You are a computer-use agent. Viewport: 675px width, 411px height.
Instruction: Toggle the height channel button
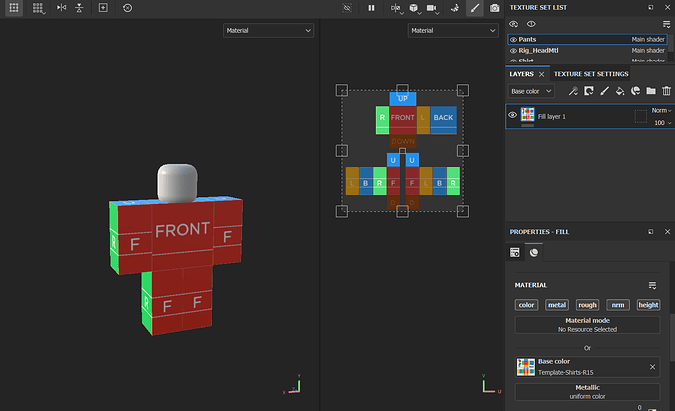coord(648,305)
